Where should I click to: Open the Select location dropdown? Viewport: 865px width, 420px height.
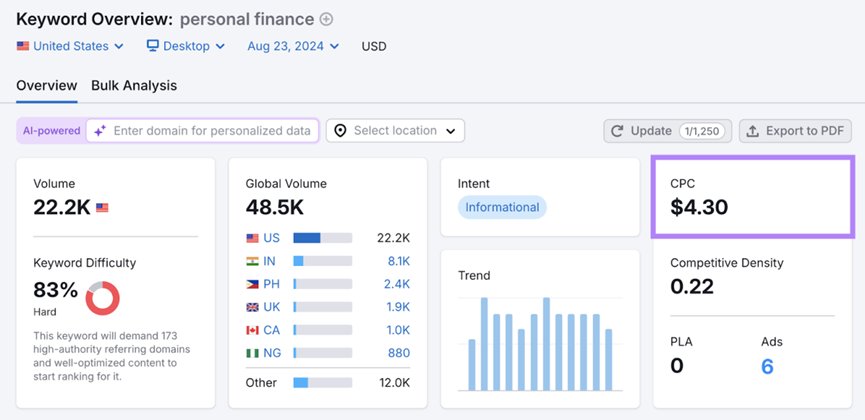(x=395, y=131)
